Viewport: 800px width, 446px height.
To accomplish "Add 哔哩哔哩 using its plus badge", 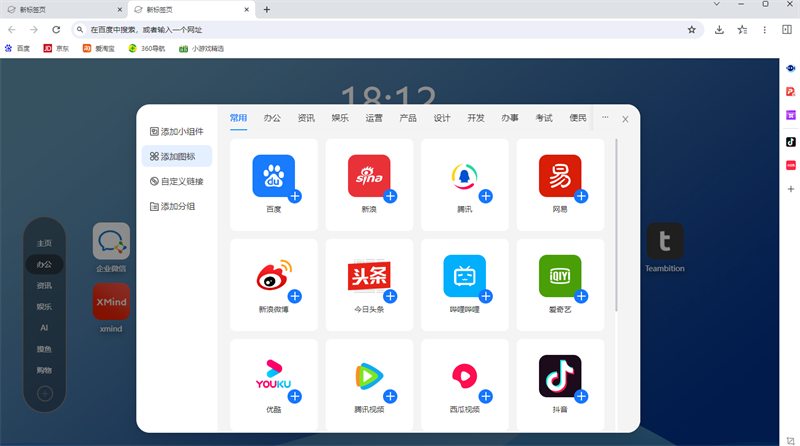I will tap(486, 296).
